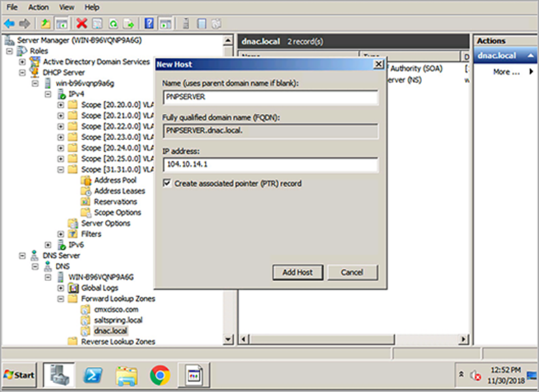This screenshot has height=392, width=539.
Task: Expand the Global Logs node
Action: click(61, 288)
